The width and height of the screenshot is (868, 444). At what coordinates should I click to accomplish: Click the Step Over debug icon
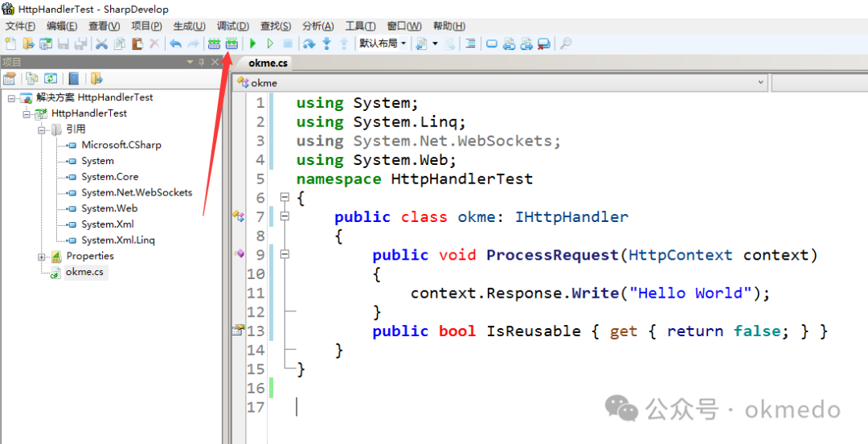coord(309,43)
